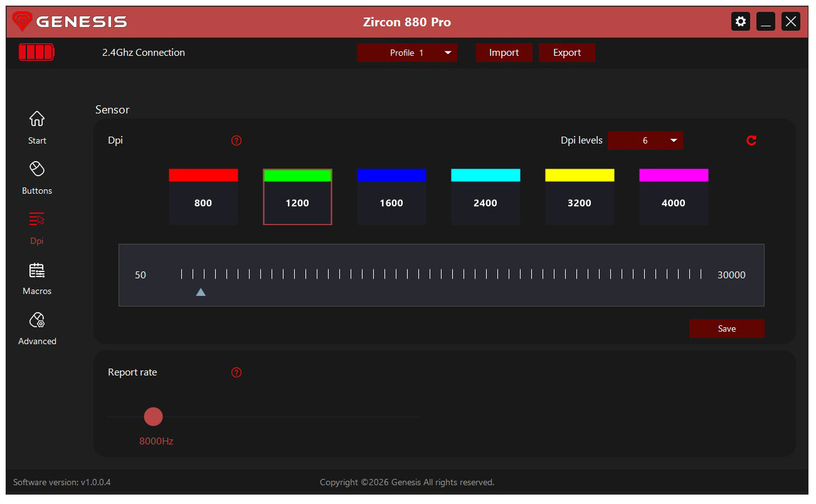
Task: Click the red color swatch above 800
Action: (203, 175)
